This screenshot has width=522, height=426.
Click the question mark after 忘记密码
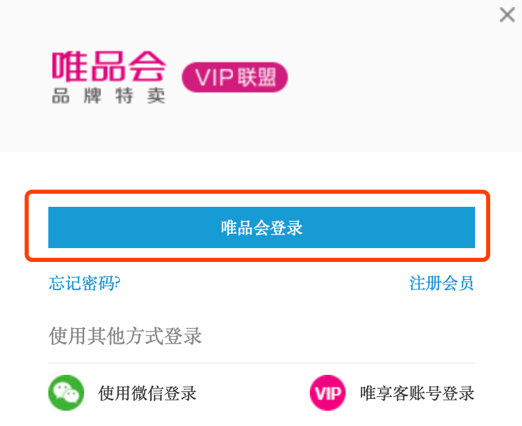coord(117,283)
